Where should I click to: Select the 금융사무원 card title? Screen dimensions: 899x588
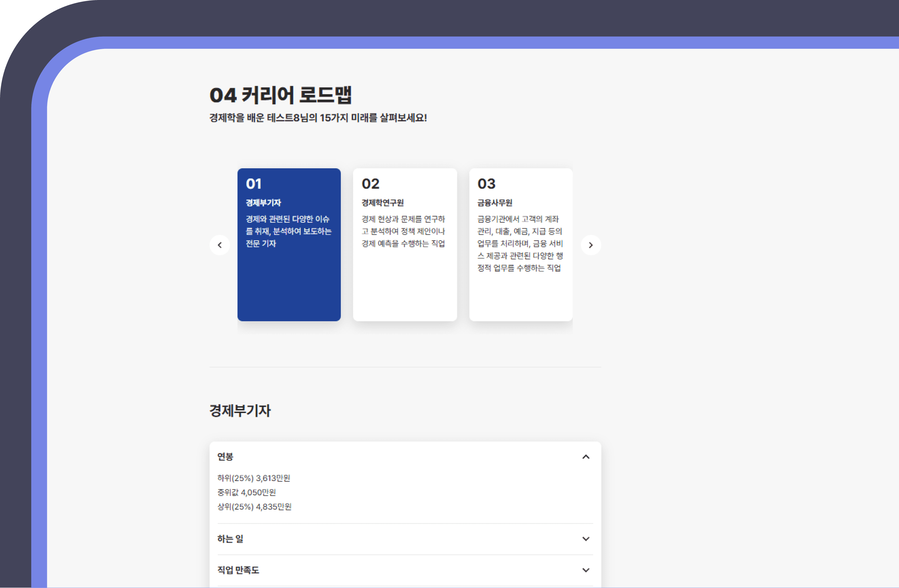click(495, 203)
